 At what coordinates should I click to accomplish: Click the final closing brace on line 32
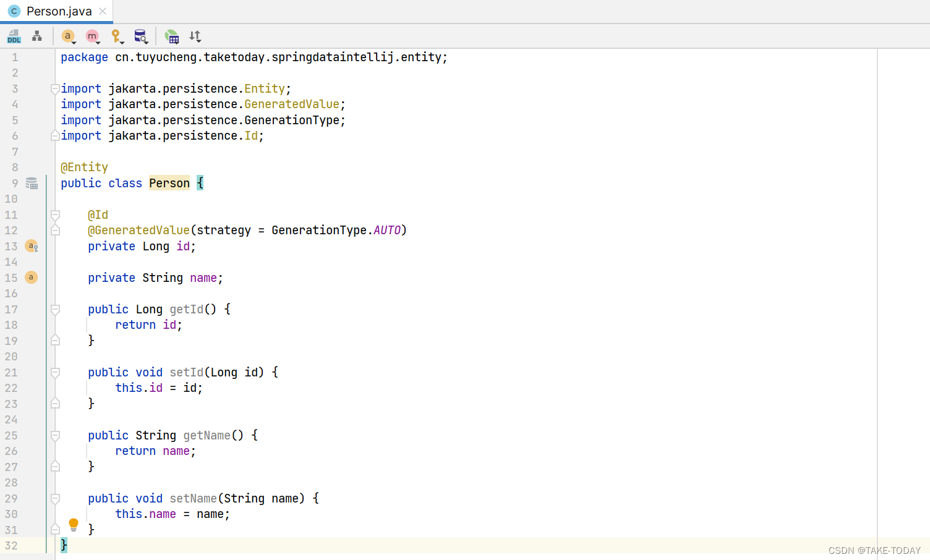[64, 545]
